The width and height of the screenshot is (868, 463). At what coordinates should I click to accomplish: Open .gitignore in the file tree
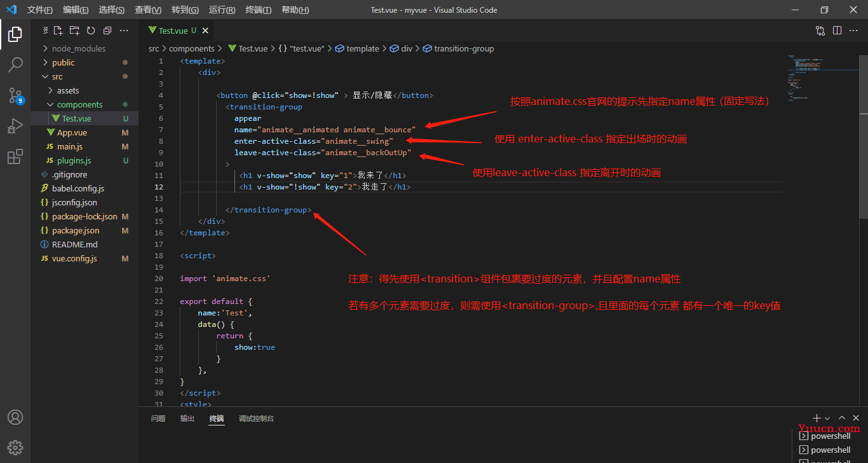pos(85,174)
